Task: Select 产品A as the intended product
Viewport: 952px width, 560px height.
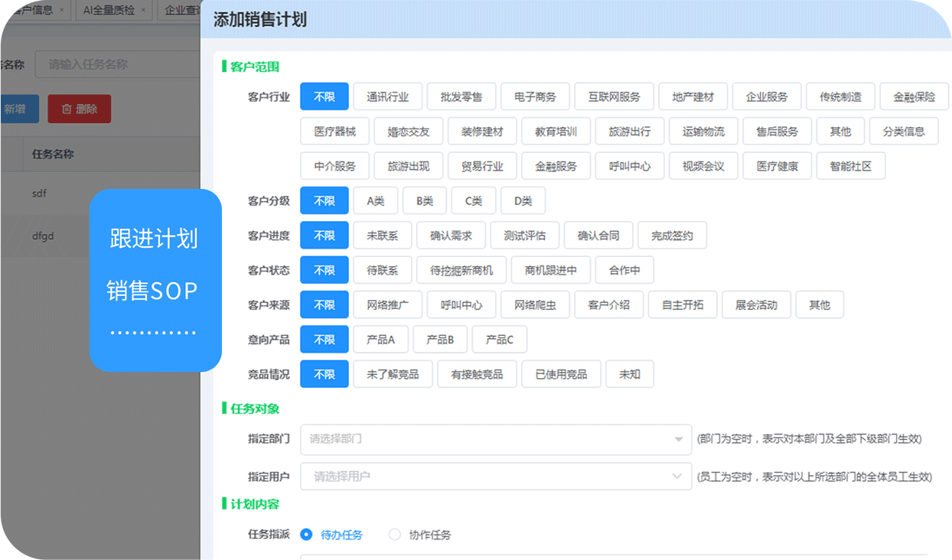Action: [x=380, y=340]
